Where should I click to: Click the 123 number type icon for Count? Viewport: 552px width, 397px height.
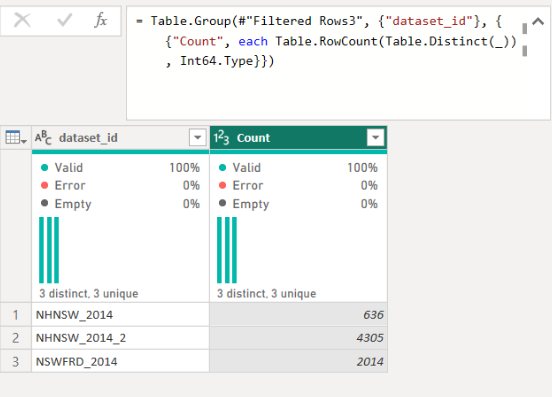point(221,138)
